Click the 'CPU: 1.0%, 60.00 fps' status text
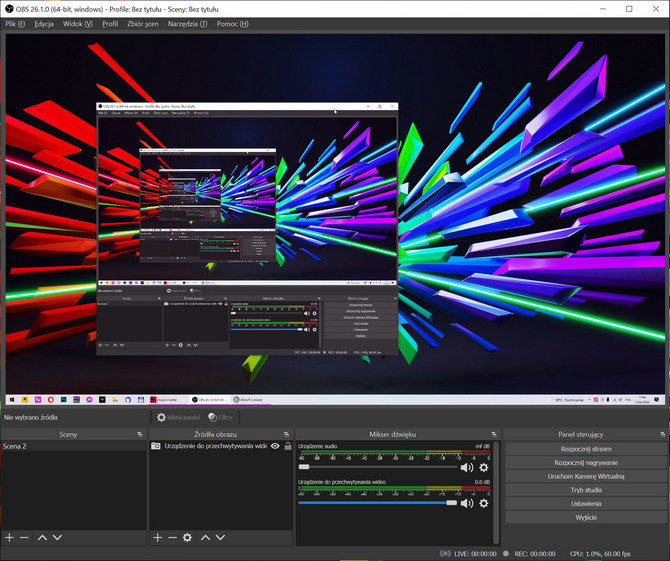The height and width of the screenshot is (561, 670). pyautogui.click(x=600, y=553)
